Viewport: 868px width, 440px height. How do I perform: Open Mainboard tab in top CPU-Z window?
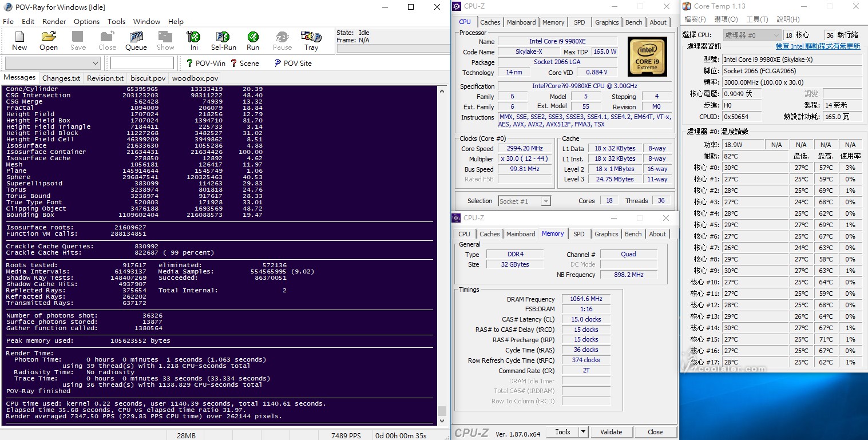(x=522, y=22)
